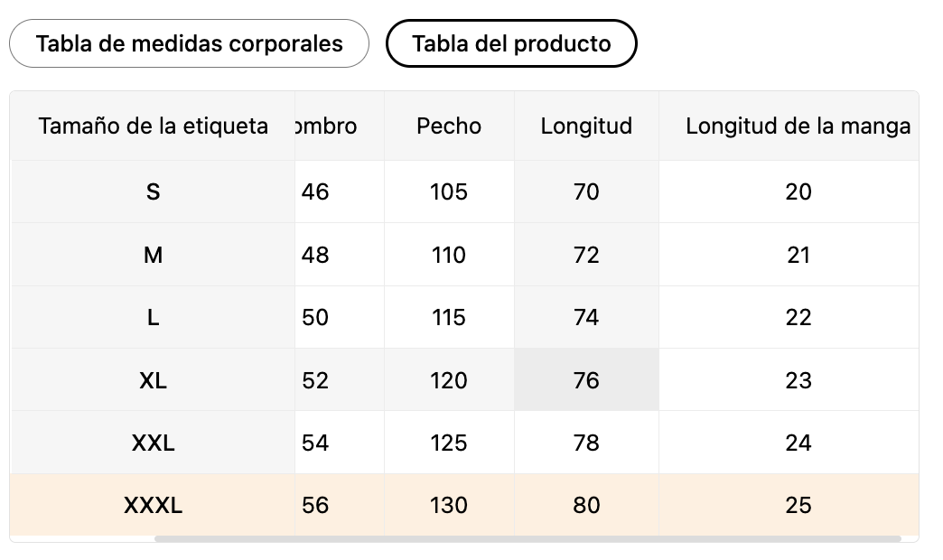Click the Longitud column header

tap(586, 126)
